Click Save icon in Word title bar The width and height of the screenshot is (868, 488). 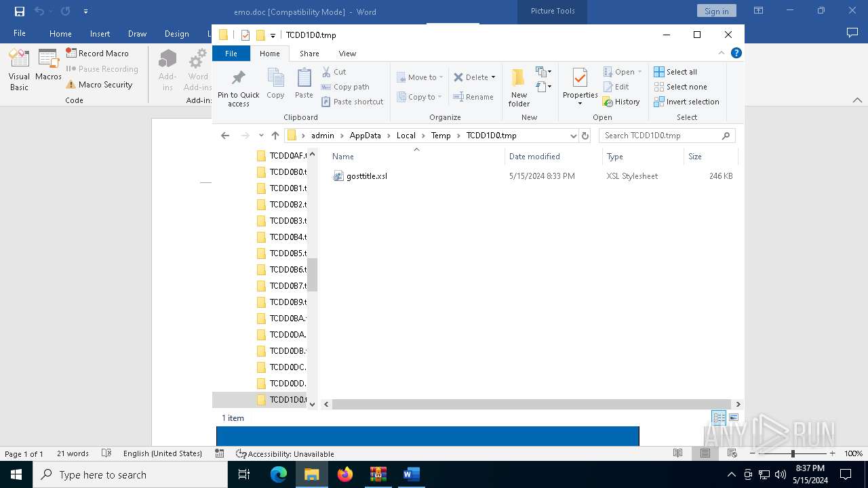(20, 12)
